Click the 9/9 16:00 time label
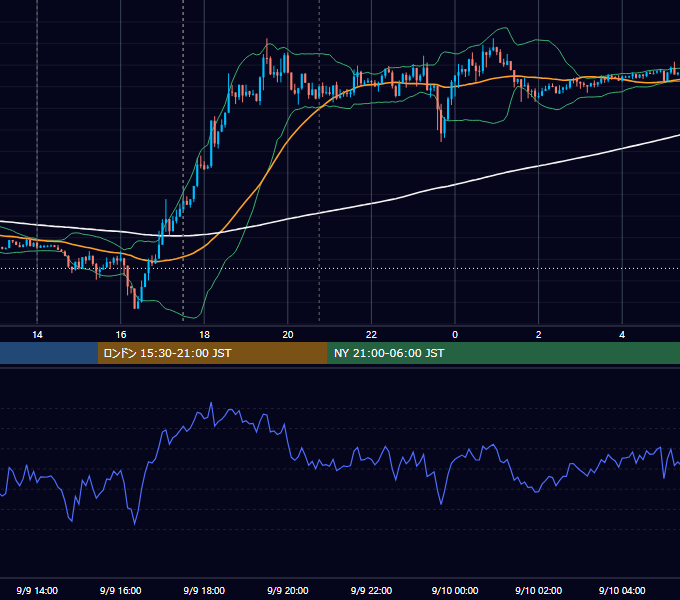680x600 pixels. tap(121, 590)
